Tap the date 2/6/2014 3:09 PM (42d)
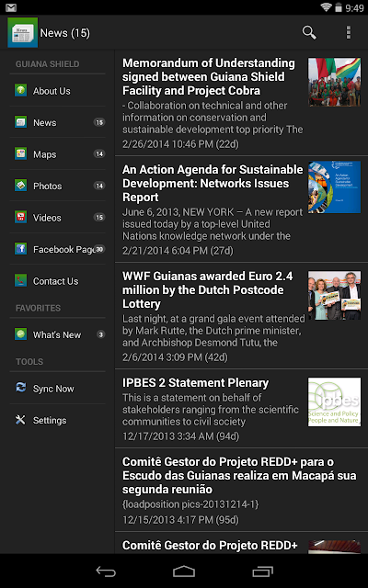The height and width of the screenshot is (588, 368). [x=175, y=357]
